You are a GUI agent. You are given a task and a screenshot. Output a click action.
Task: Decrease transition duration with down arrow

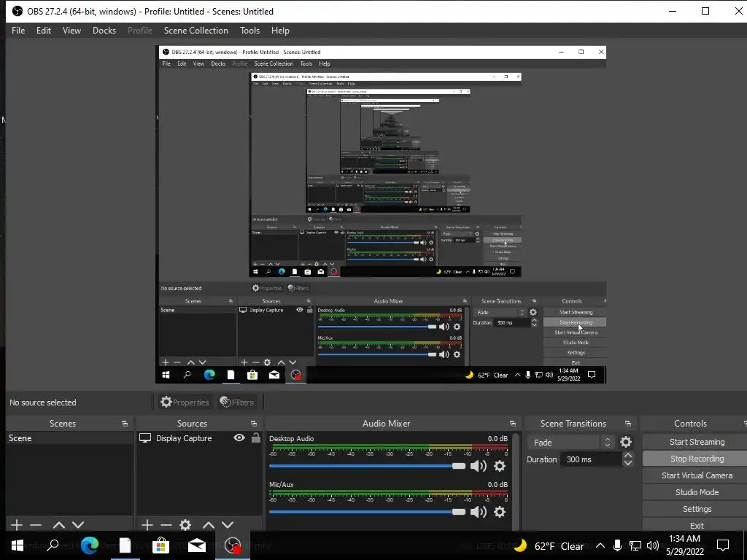point(628,463)
